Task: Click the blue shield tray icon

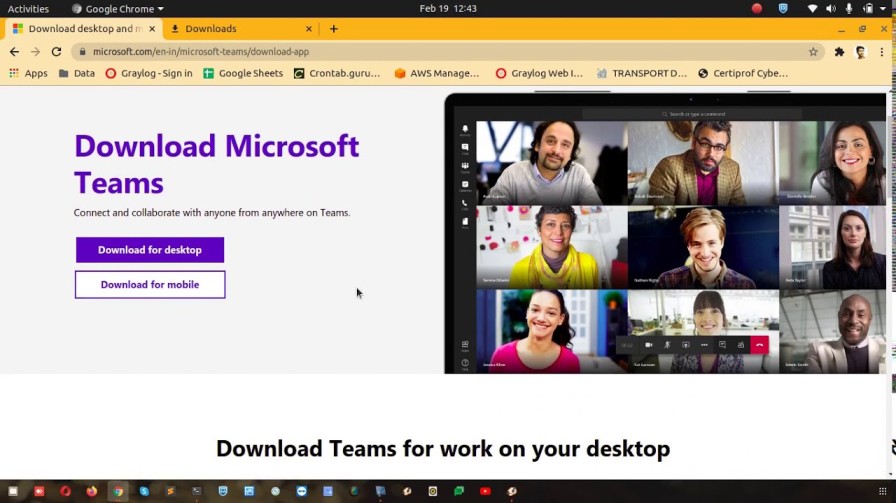Action: click(x=783, y=9)
